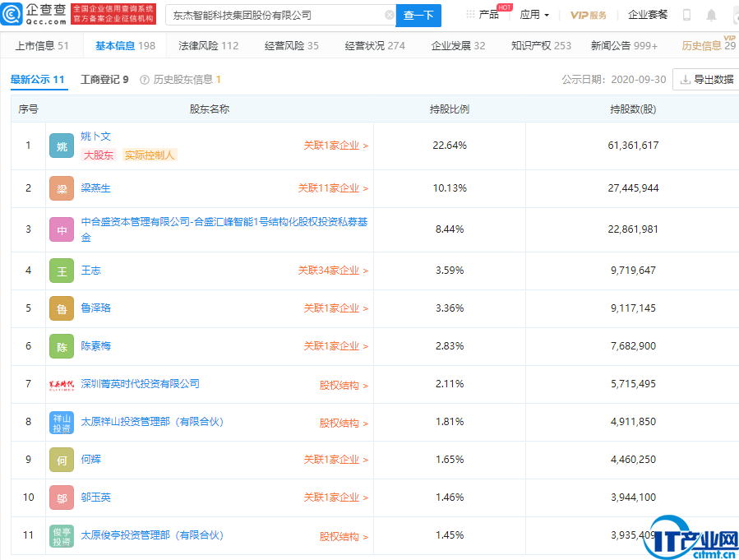Click 鲁泽珞 shareholder avatar
Image resolution: width=739 pixels, height=560 pixels.
pos(62,308)
